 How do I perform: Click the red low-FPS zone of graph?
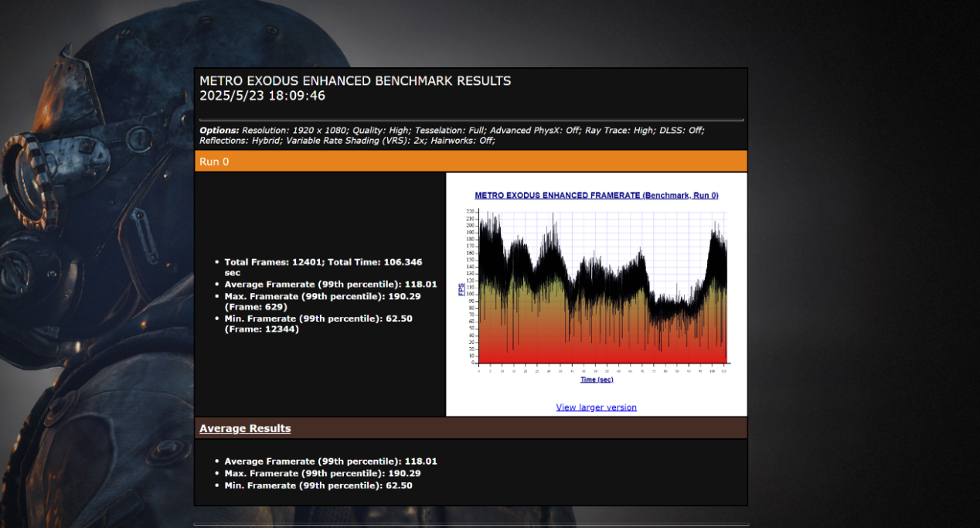[x=603, y=352]
